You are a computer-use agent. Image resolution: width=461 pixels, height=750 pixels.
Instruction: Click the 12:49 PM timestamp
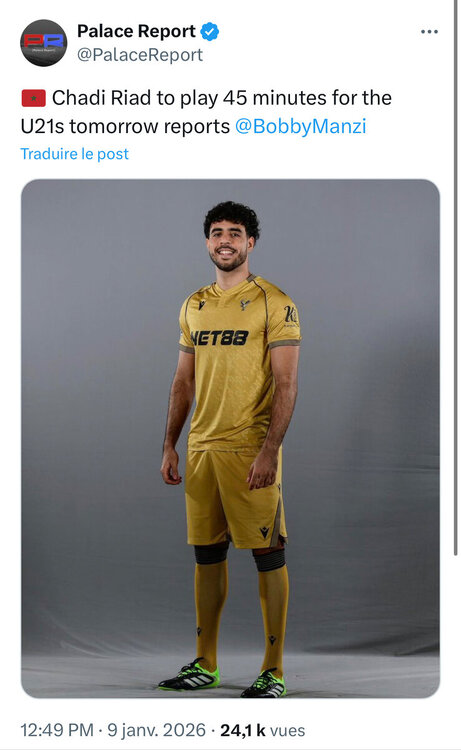pyautogui.click(x=57, y=730)
